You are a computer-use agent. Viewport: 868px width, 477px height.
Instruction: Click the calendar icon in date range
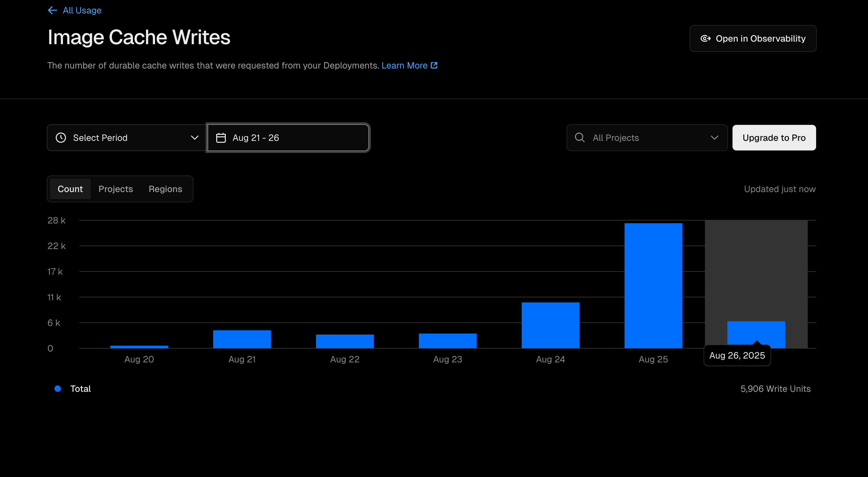tap(221, 138)
